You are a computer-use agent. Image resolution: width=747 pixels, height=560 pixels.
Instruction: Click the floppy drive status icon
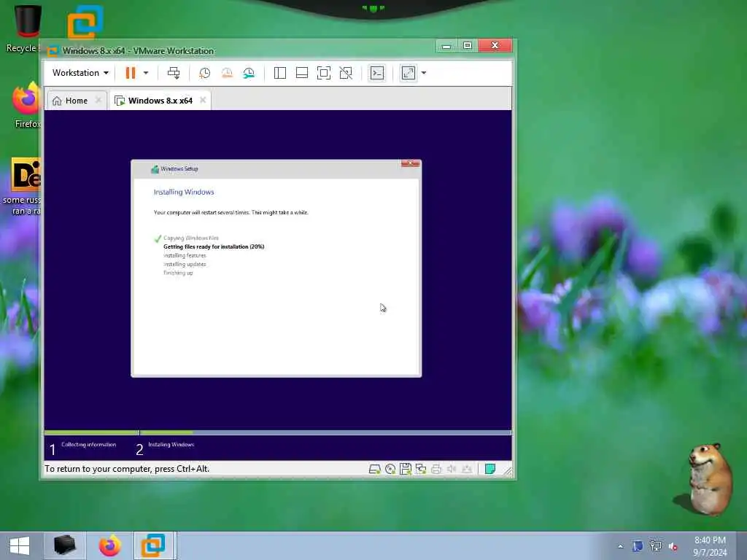pyautogui.click(x=406, y=469)
